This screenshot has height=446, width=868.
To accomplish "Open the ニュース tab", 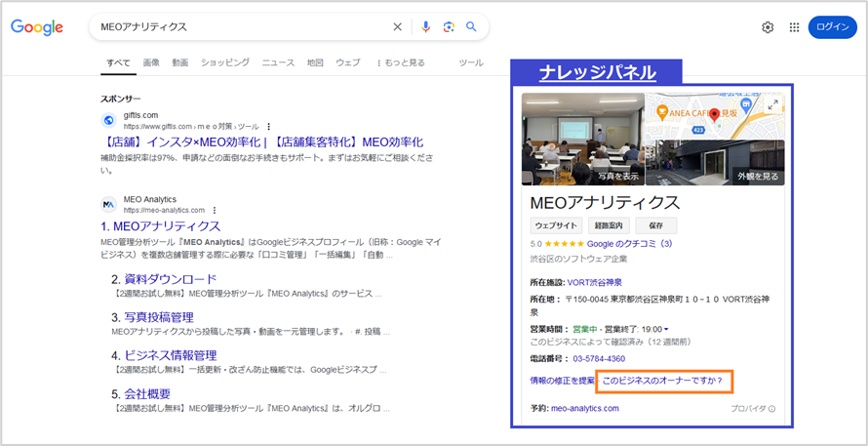I will (279, 62).
